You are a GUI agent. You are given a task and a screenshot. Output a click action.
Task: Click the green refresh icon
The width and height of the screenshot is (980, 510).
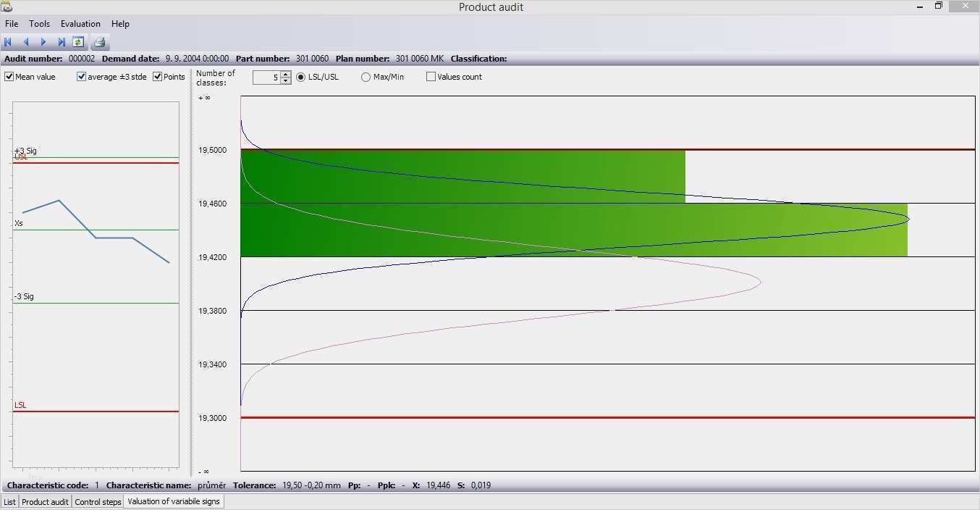[x=78, y=42]
